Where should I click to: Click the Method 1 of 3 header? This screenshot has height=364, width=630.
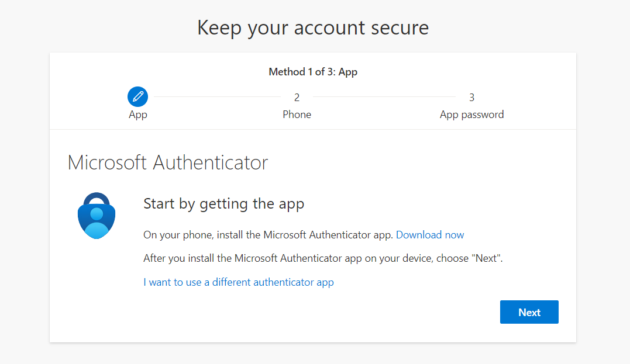coord(313,71)
